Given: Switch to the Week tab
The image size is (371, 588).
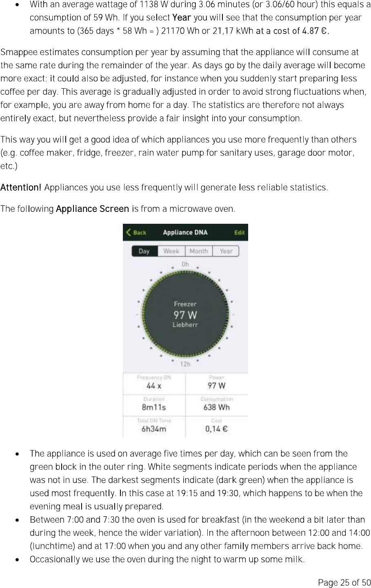Looking at the screenshot, I should point(171,251).
